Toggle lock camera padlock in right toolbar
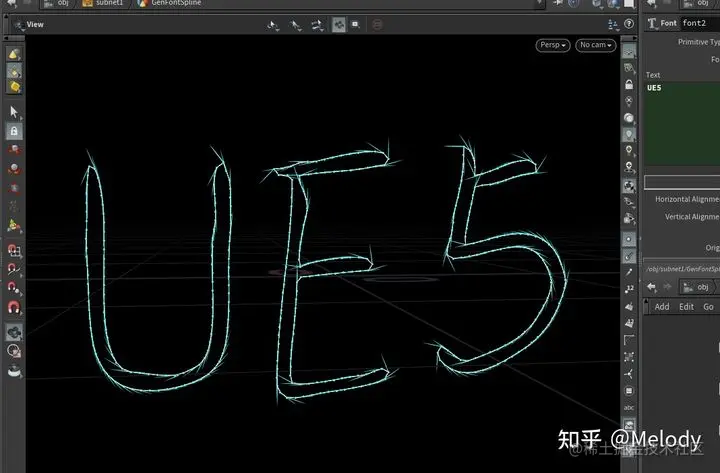 629,85
